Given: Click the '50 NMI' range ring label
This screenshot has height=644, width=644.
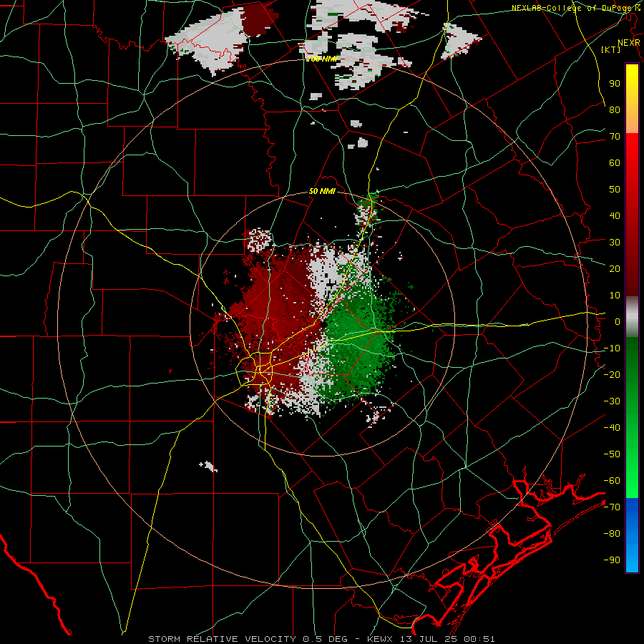Looking at the screenshot, I should pyautogui.click(x=322, y=191).
